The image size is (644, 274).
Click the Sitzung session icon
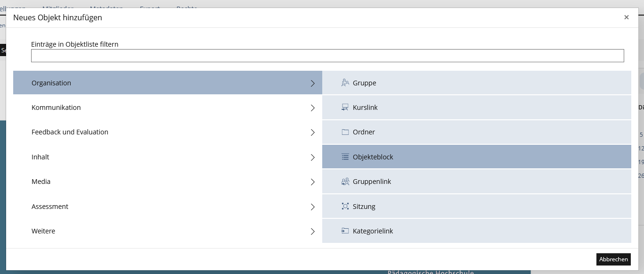tap(345, 207)
